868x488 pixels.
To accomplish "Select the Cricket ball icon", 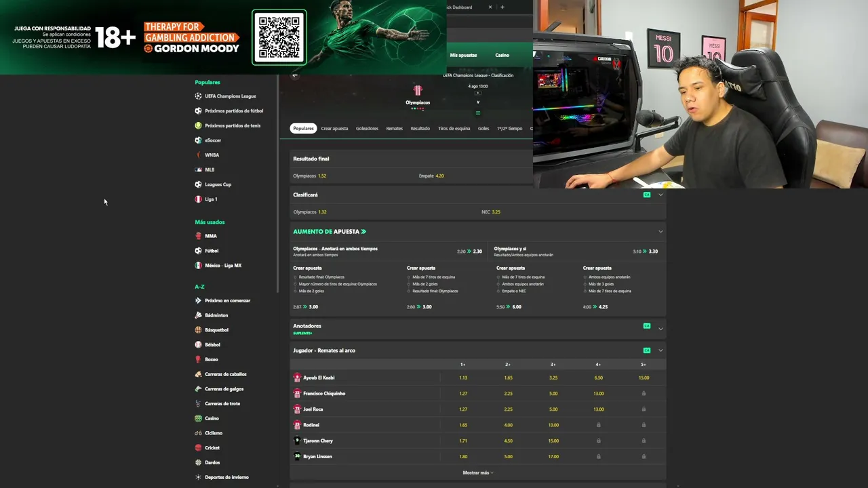I will pyautogui.click(x=198, y=448).
